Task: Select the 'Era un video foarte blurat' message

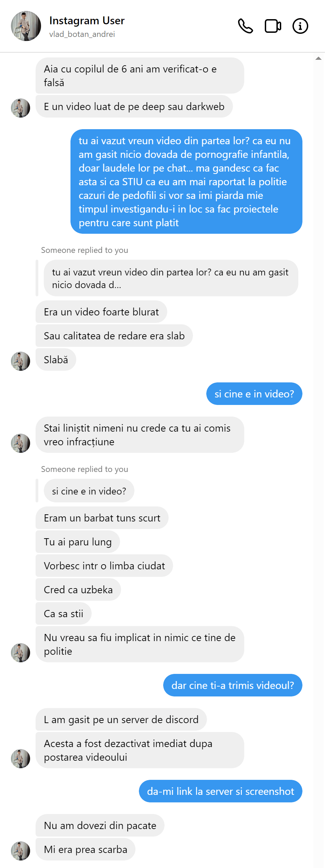Action: pyautogui.click(x=101, y=312)
